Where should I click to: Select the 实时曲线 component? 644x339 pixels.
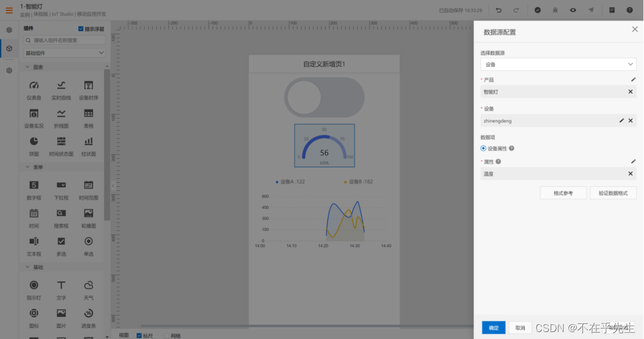click(61, 90)
